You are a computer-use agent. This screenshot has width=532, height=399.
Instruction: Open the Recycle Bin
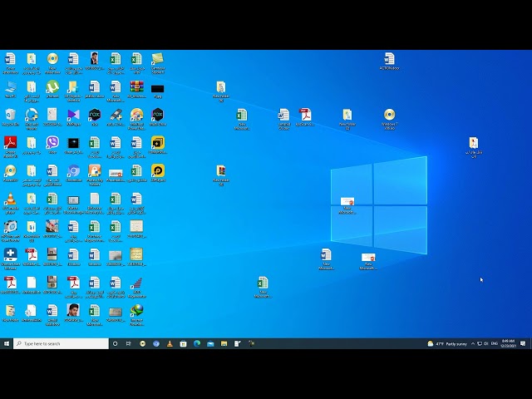coord(10,117)
